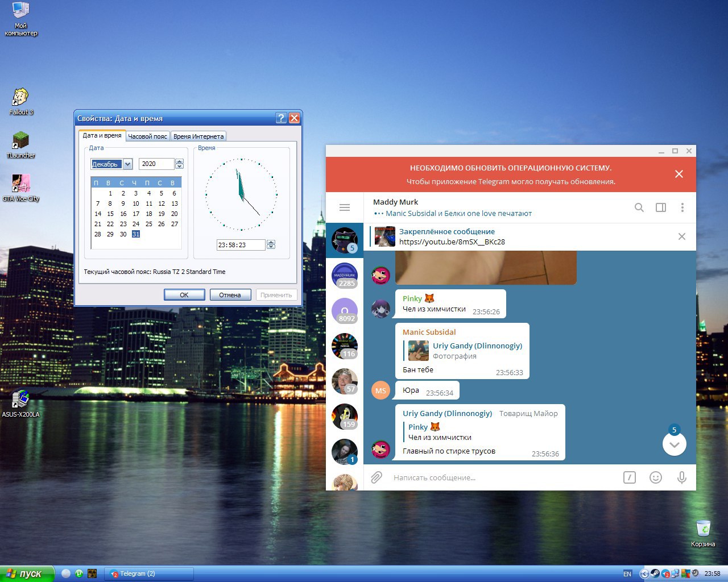728x582 pixels.
Task: Toggle Telegram right sidebar panel icon
Action: tap(661, 207)
